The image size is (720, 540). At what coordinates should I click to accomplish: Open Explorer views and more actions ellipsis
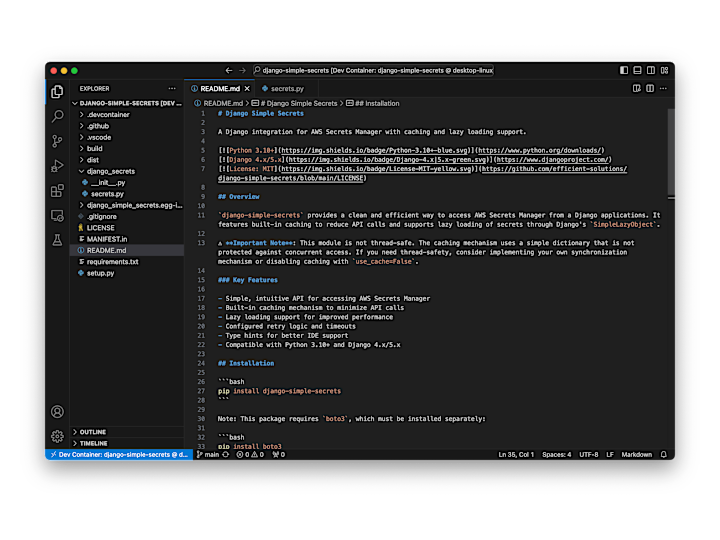coord(172,88)
